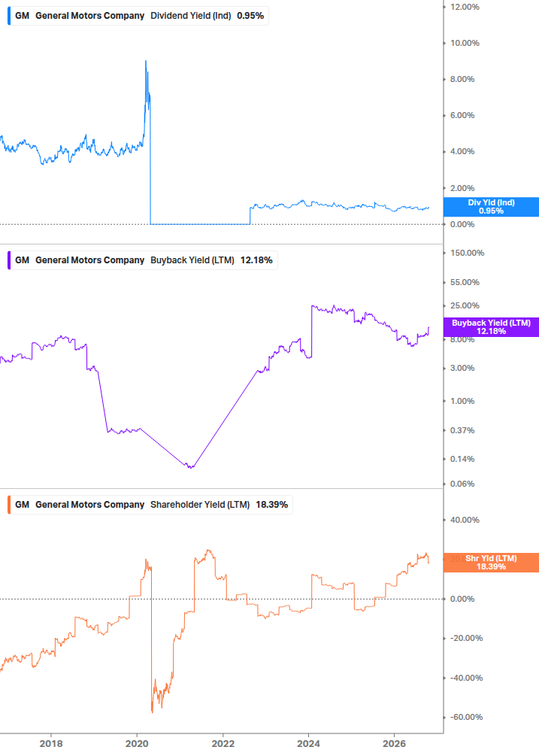Click the -40.00% axis label in shareholder chart
Screen dimensions: 539x756
tap(466, 678)
